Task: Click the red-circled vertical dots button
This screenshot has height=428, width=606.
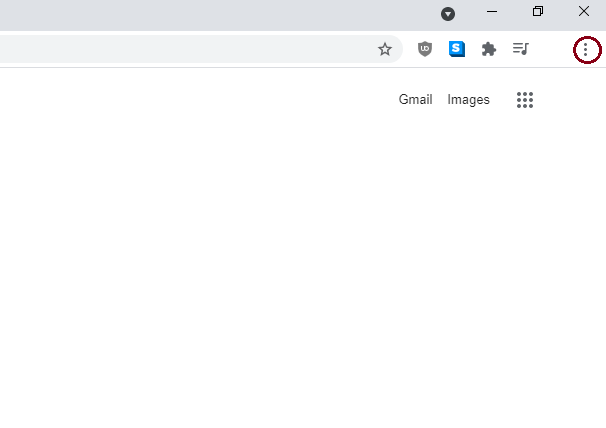Action: (586, 49)
